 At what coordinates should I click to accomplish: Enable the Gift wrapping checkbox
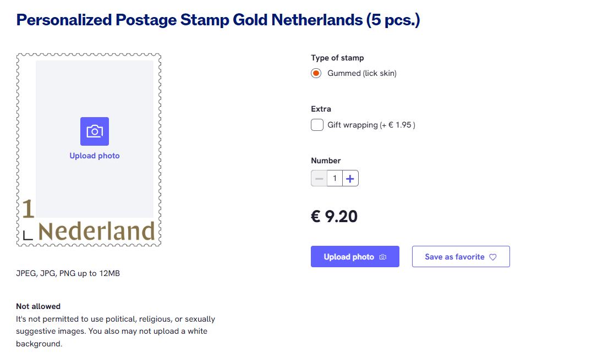click(x=317, y=125)
